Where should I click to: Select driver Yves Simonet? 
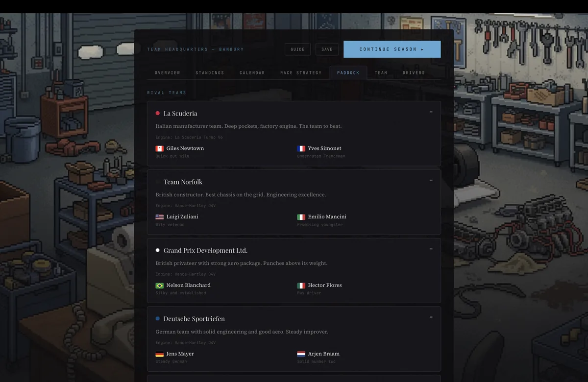[x=324, y=148]
